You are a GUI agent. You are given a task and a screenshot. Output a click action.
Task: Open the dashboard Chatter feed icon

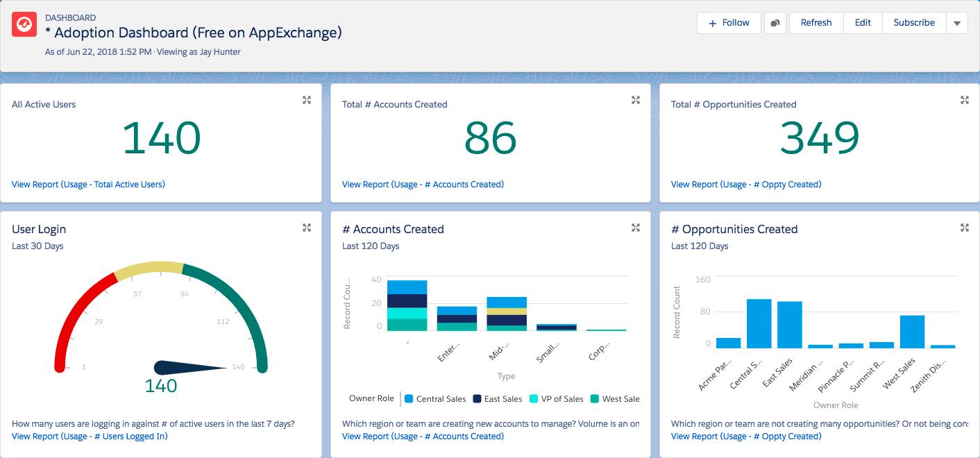pyautogui.click(x=775, y=22)
